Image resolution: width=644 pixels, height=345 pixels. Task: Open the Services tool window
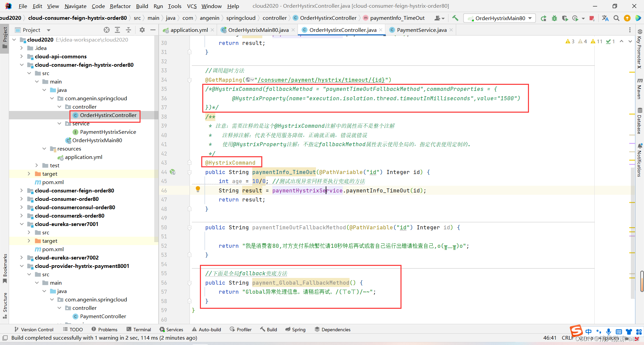171,330
